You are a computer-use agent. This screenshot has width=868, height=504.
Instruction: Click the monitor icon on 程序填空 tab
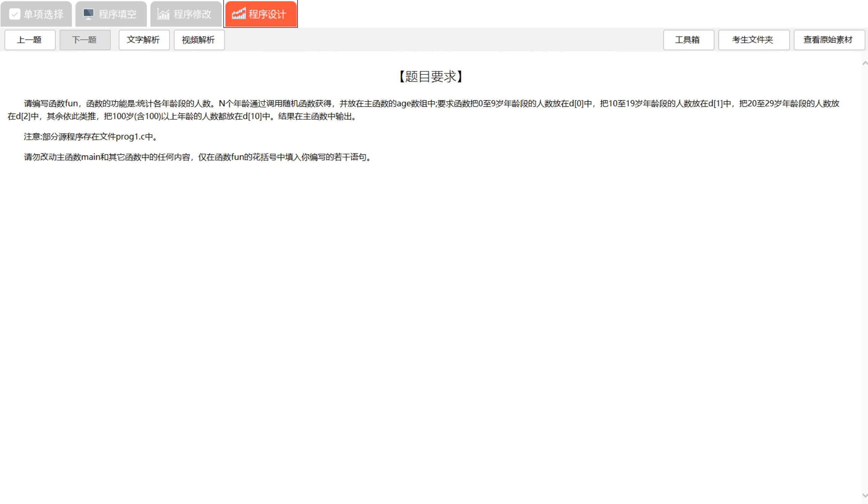[x=88, y=14]
